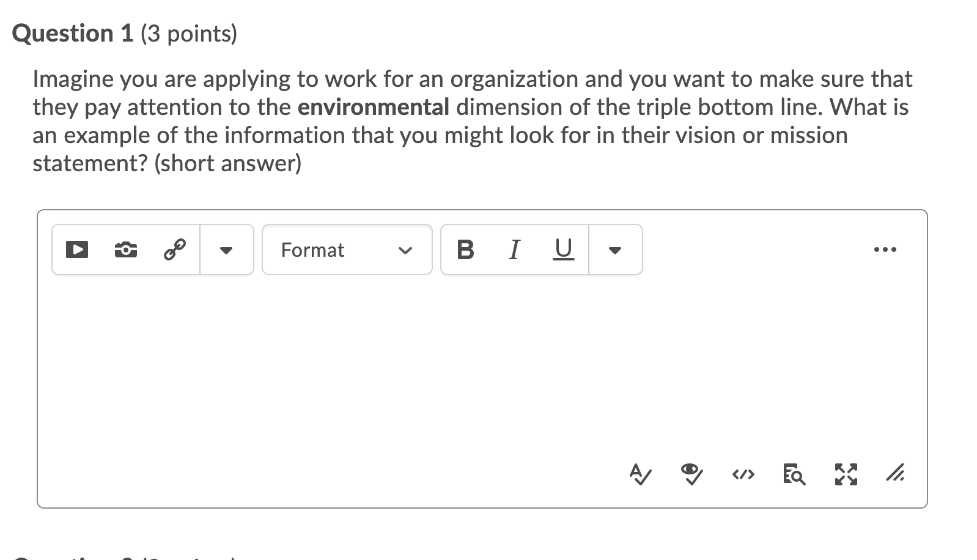The height and width of the screenshot is (560, 977).
Task: Open the accessibility checker
Action: pos(691,475)
